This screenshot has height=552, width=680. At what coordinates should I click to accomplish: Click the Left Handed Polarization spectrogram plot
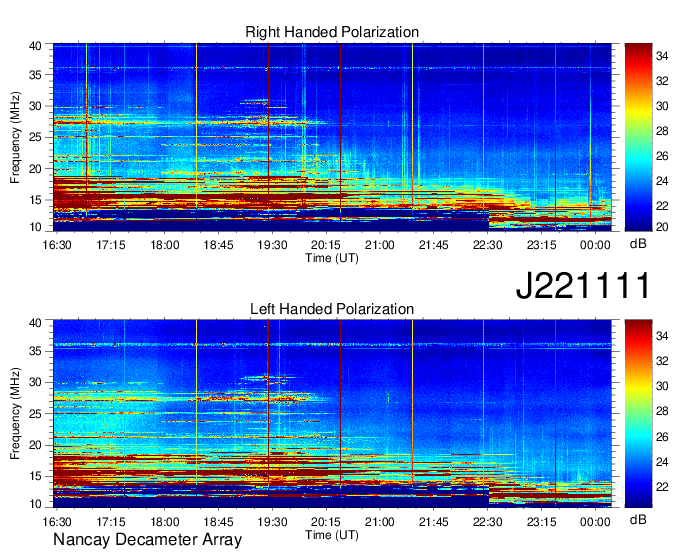coord(332,414)
